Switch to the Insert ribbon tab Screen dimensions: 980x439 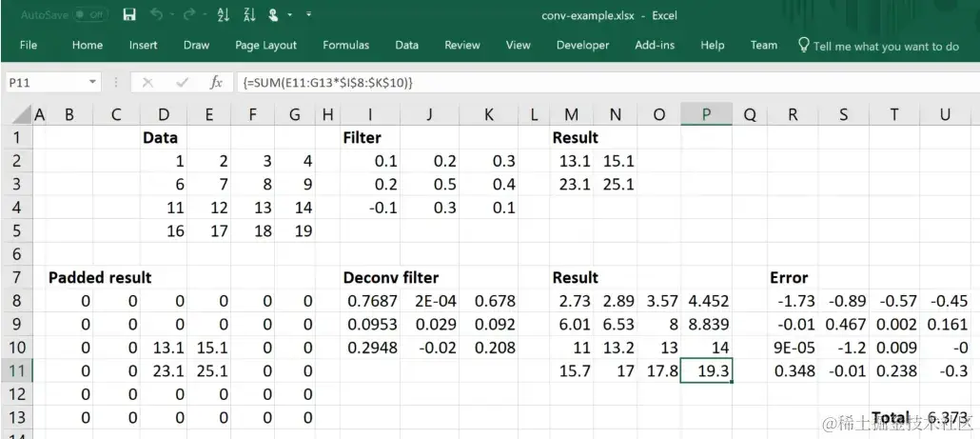[143, 45]
